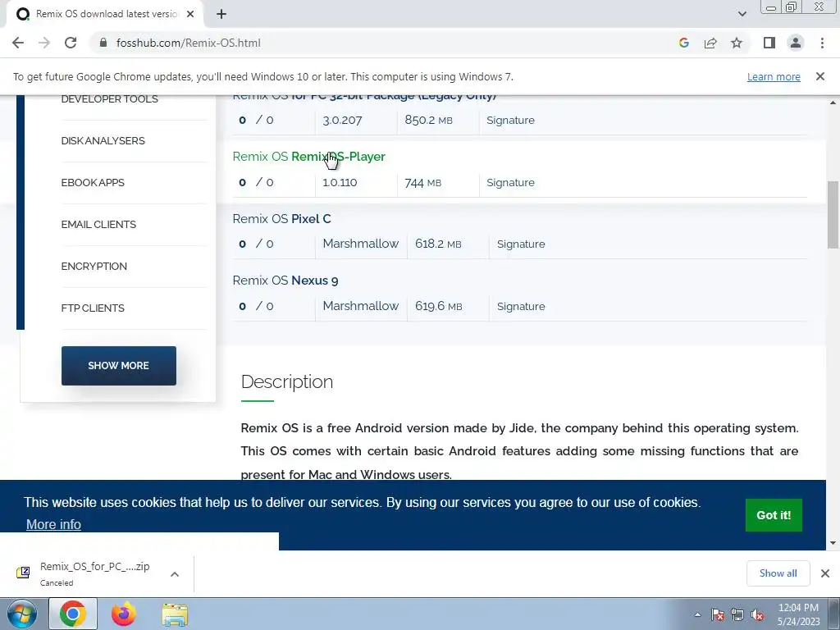Viewport: 840px width, 630px height.
Task: Open Signature for Pixel C
Action: pos(521,244)
